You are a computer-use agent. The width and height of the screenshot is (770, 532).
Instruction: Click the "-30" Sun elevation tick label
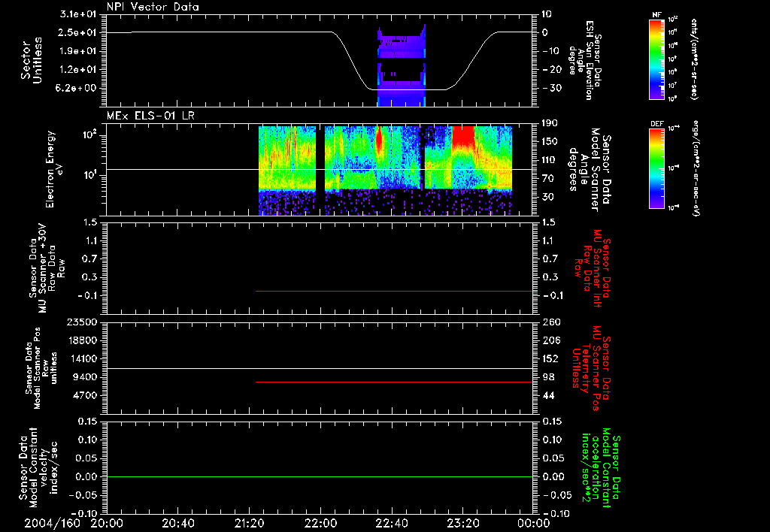pyautogui.click(x=550, y=89)
